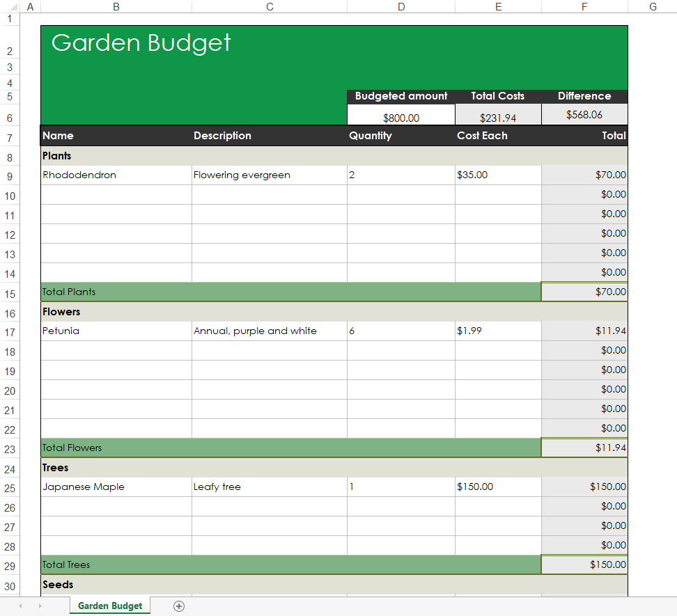Viewport: 677px width, 616px height.
Task: Click the left sheet navigation arrow
Action: (x=20, y=606)
